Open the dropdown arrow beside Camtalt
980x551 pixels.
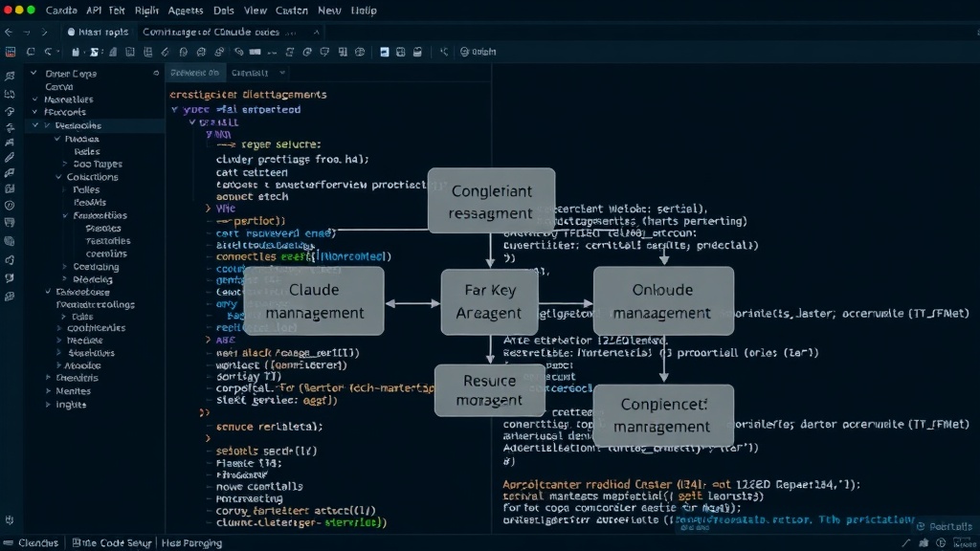click(282, 73)
